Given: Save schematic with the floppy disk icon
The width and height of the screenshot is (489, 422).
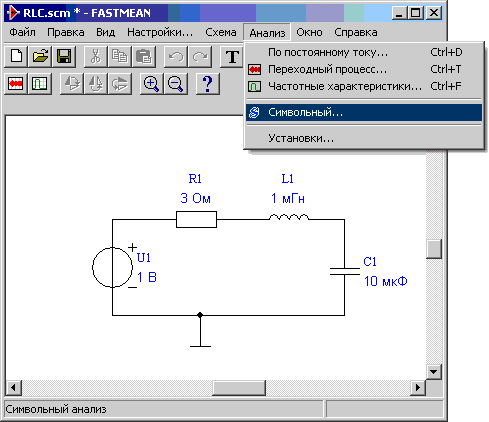Looking at the screenshot, I should pyautogui.click(x=64, y=56).
